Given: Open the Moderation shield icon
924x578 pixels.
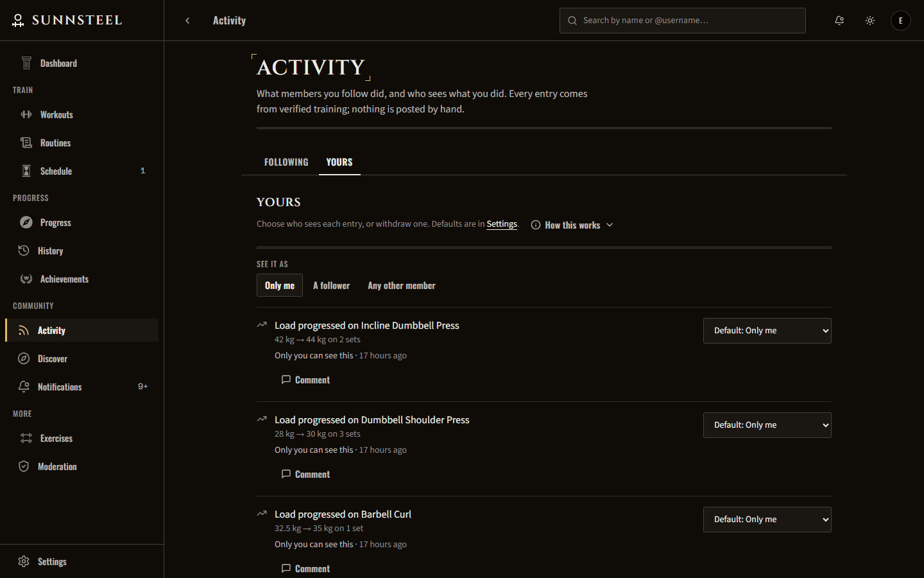Looking at the screenshot, I should [x=24, y=466].
